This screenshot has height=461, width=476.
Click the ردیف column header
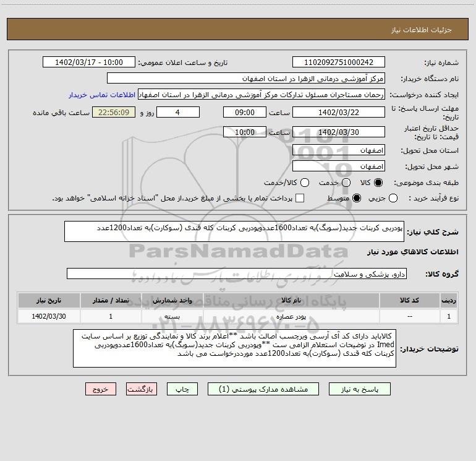pos(449,300)
